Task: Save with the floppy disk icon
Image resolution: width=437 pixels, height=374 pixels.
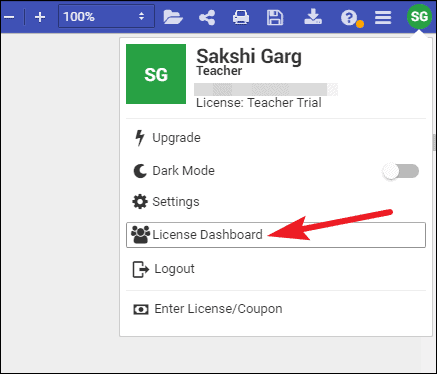Action: click(x=275, y=17)
